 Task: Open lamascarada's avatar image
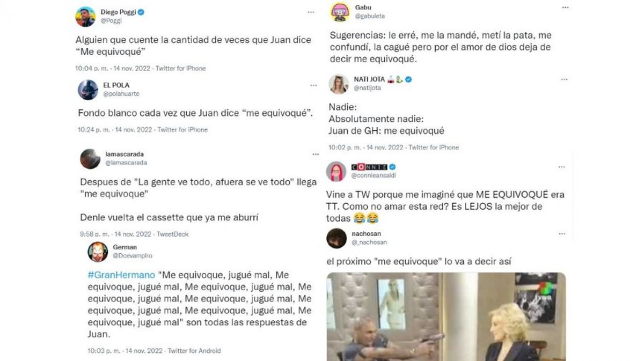90,159
